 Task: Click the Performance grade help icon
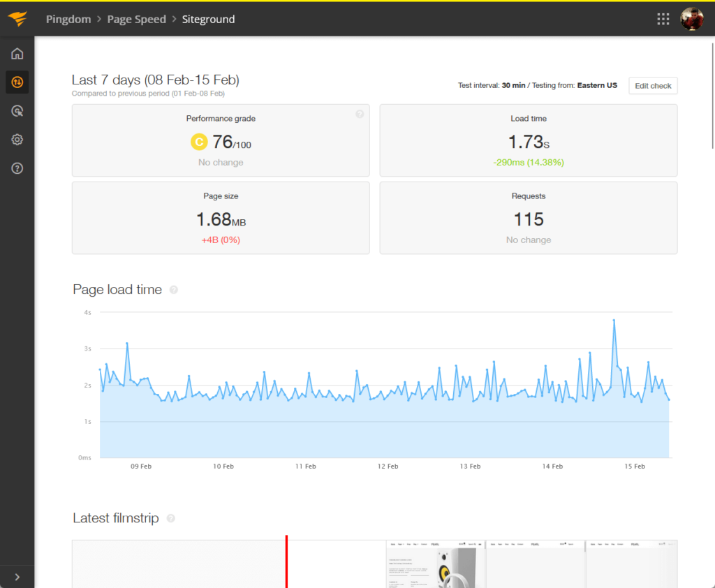click(360, 114)
